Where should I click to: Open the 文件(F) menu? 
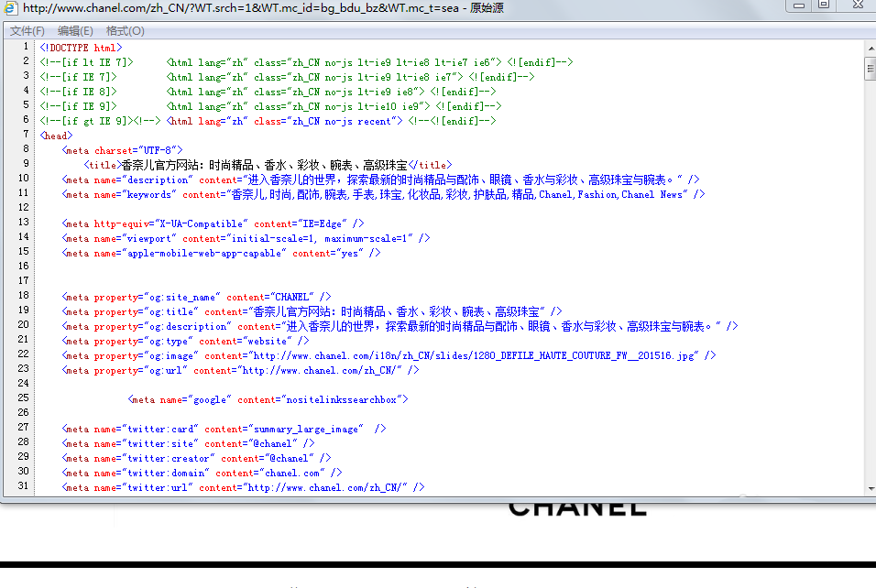(27, 31)
